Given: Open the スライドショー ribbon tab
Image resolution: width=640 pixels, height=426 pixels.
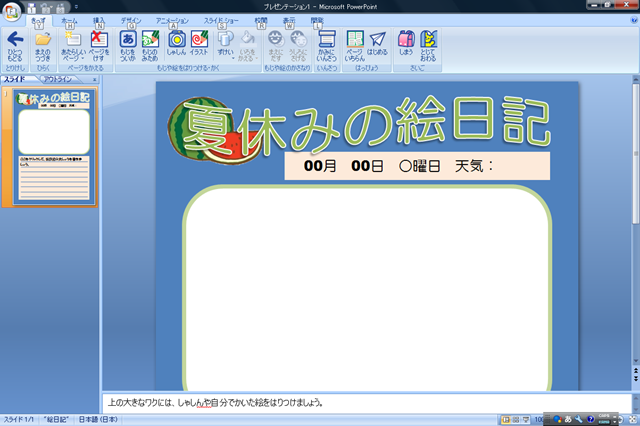Looking at the screenshot, I should tap(221, 20).
